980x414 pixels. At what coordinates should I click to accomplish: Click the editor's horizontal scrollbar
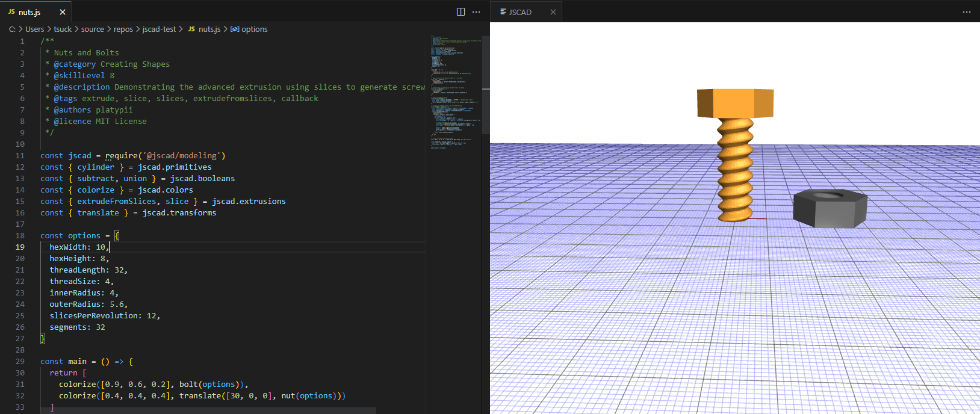point(208,410)
